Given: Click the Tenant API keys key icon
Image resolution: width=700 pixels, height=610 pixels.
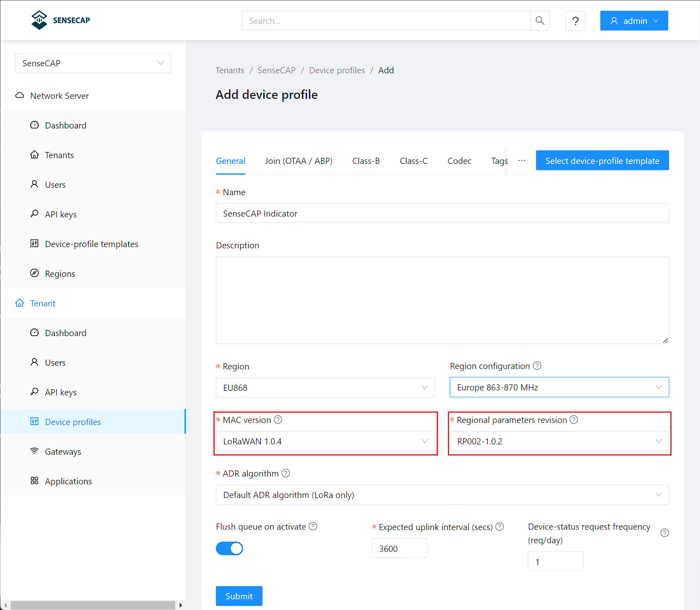Looking at the screenshot, I should 35,392.
